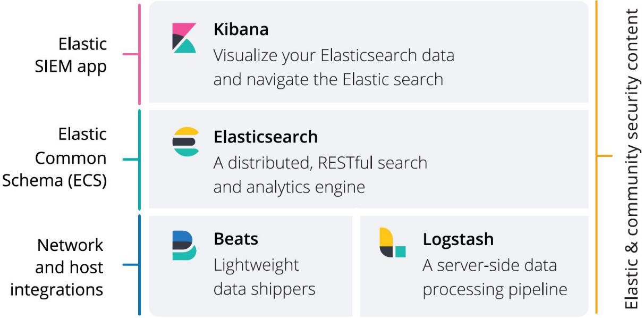The height and width of the screenshot is (318, 644).
Task: Click the "Network and host integrations" label
Action: pyautogui.click(x=57, y=267)
